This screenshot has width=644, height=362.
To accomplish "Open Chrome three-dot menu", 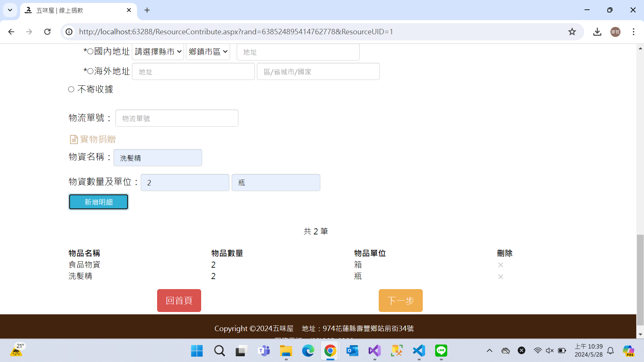I will 633,32.
